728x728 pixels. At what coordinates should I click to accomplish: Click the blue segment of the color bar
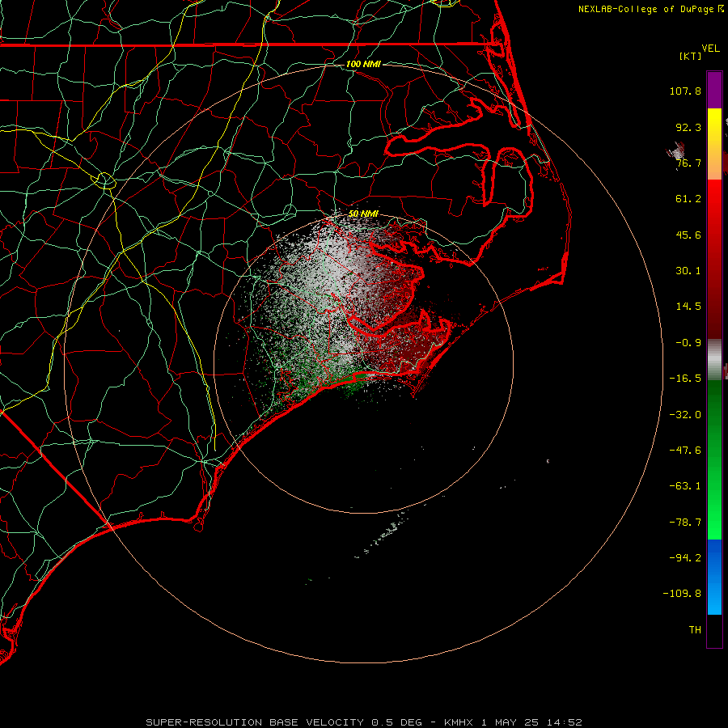pyautogui.click(x=714, y=577)
